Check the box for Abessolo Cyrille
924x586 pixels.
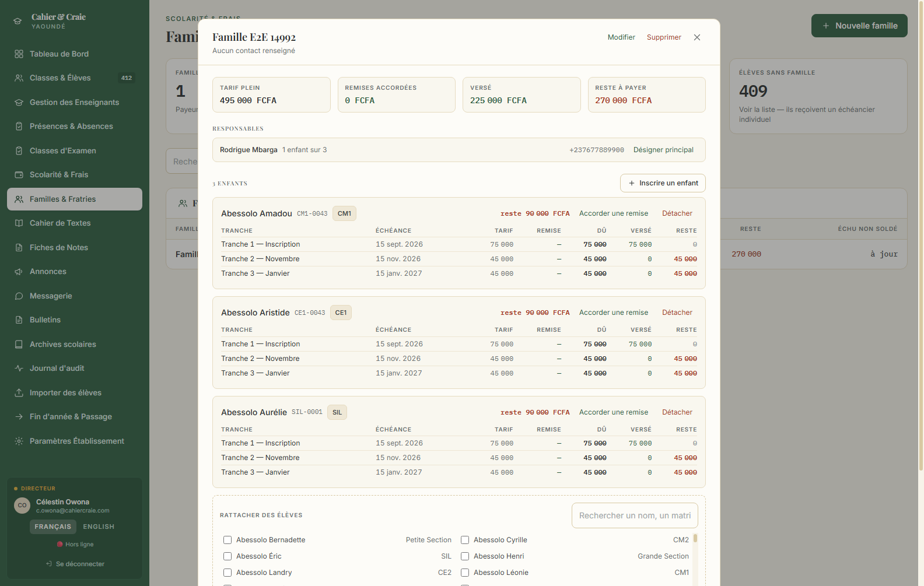[465, 540]
